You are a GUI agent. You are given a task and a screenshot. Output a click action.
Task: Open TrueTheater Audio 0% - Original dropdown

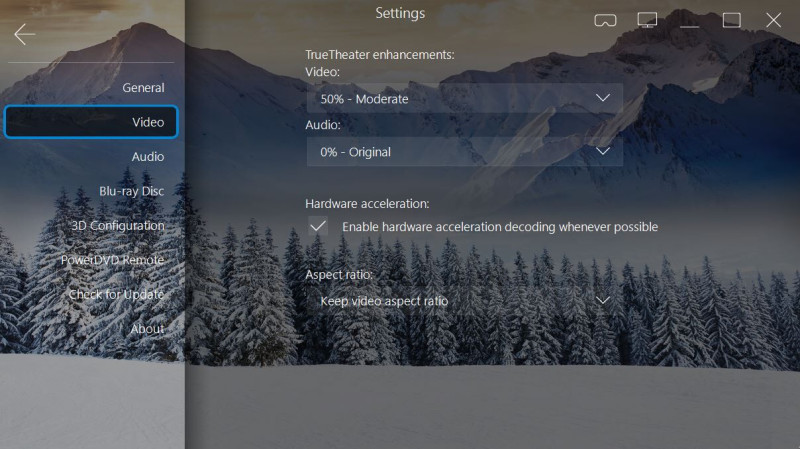click(x=465, y=152)
